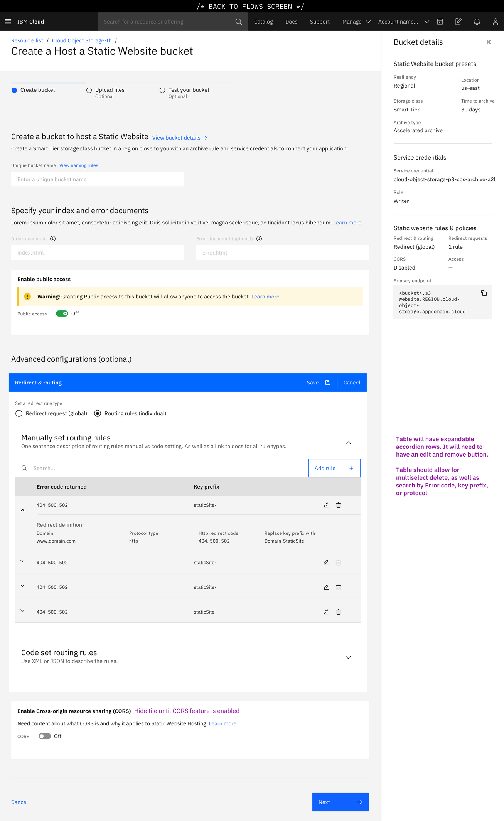Click View bucket details link
Viewport: 504px width, 821px height.
(176, 138)
